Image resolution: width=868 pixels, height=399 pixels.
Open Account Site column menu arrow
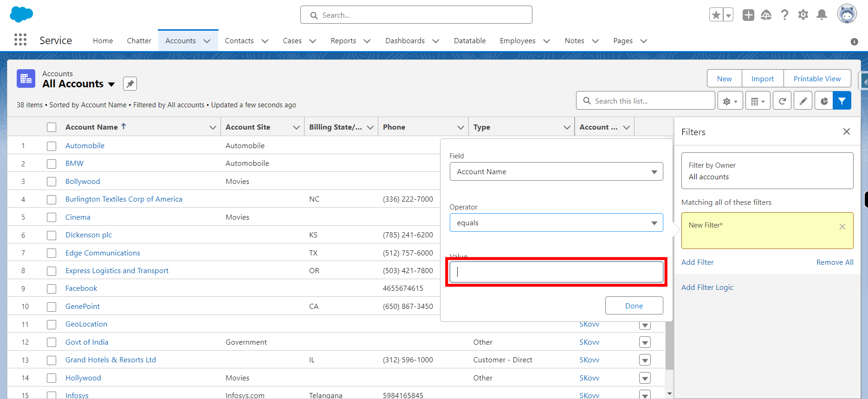click(296, 127)
